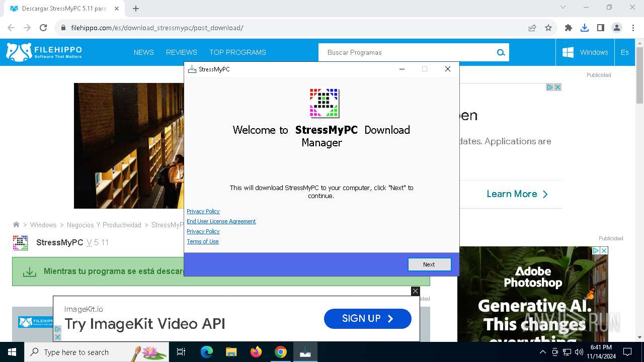Click the home breadcrumb icon
This screenshot has width=644, height=362.
(x=16, y=225)
